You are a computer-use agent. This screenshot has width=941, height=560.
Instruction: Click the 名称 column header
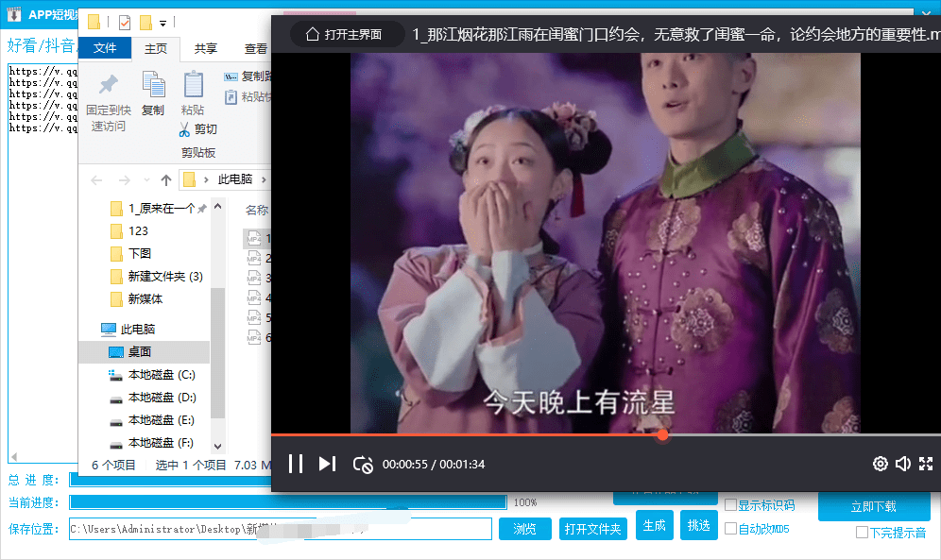pyautogui.click(x=257, y=210)
